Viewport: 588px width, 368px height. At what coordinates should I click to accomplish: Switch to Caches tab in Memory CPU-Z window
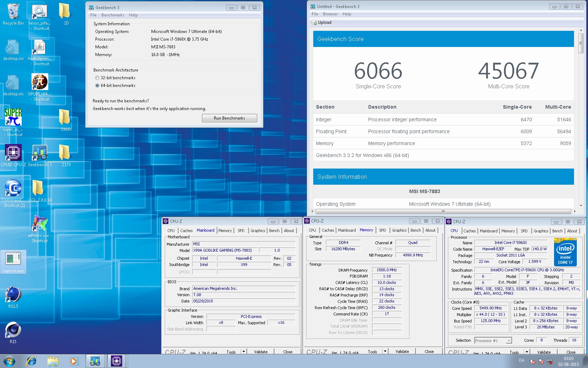[x=328, y=230]
